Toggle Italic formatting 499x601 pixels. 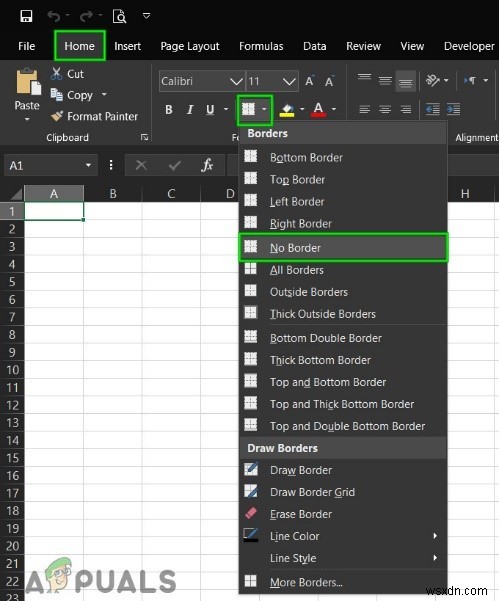click(x=190, y=110)
